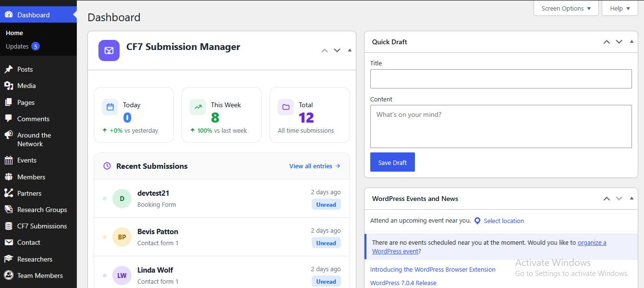644x288 pixels.
Task: Click the Media library icon
Action: coord(9,86)
